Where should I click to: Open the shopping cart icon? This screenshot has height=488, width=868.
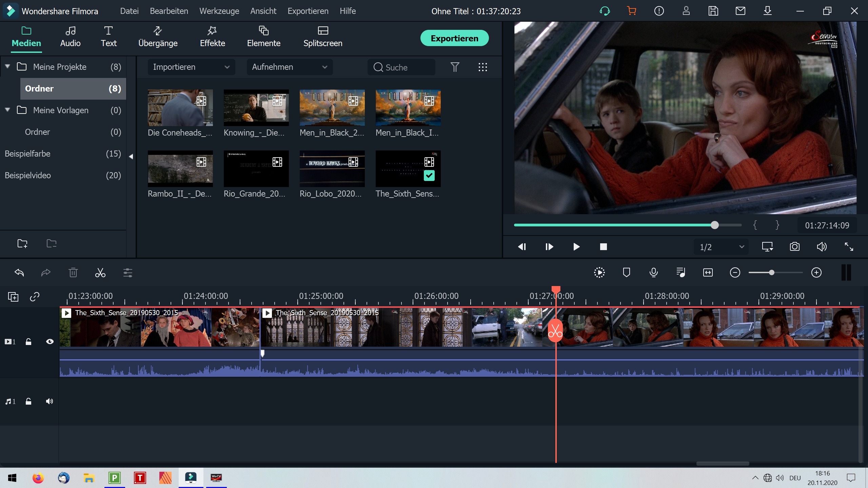click(x=631, y=11)
